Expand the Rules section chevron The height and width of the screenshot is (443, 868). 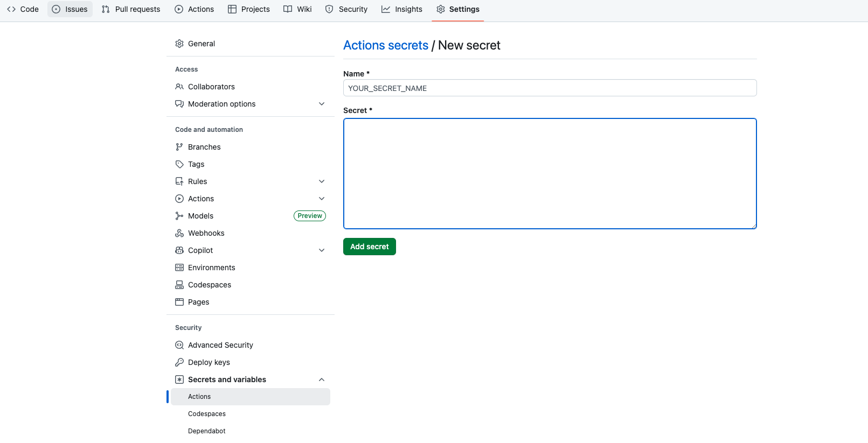pyautogui.click(x=322, y=181)
